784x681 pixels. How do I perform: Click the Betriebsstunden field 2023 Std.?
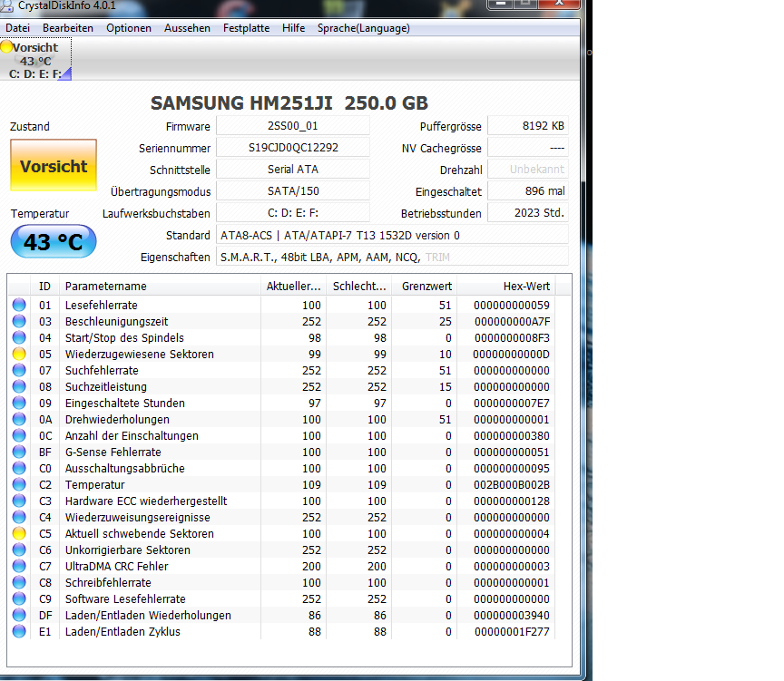(528, 213)
